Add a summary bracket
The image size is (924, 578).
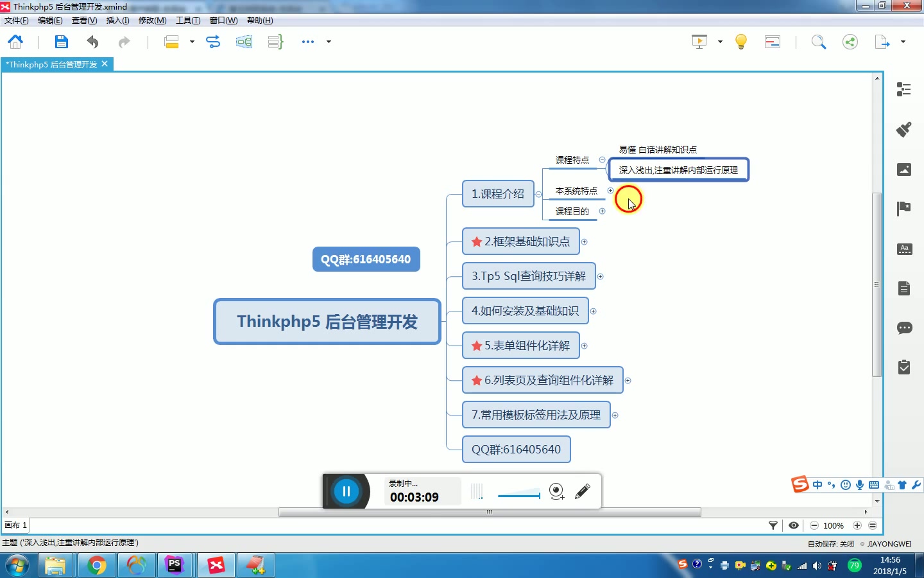tap(275, 42)
